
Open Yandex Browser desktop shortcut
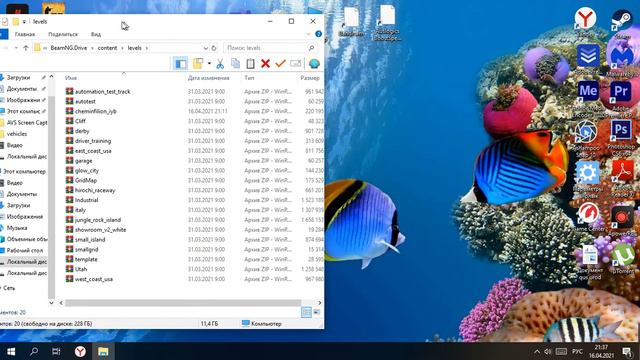[585, 22]
